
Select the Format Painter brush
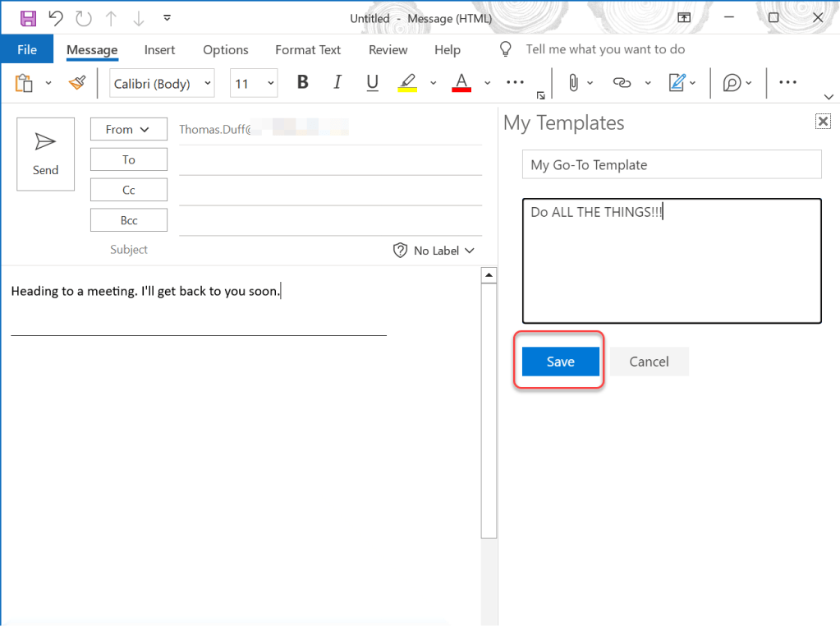click(x=77, y=83)
